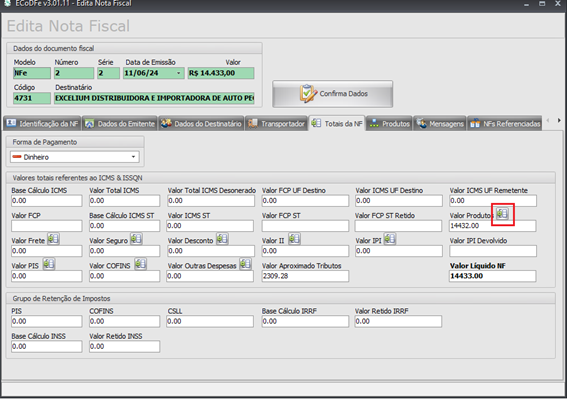Confirm the fiscal data with Confirma Dados
The image size is (567, 399).
point(332,94)
